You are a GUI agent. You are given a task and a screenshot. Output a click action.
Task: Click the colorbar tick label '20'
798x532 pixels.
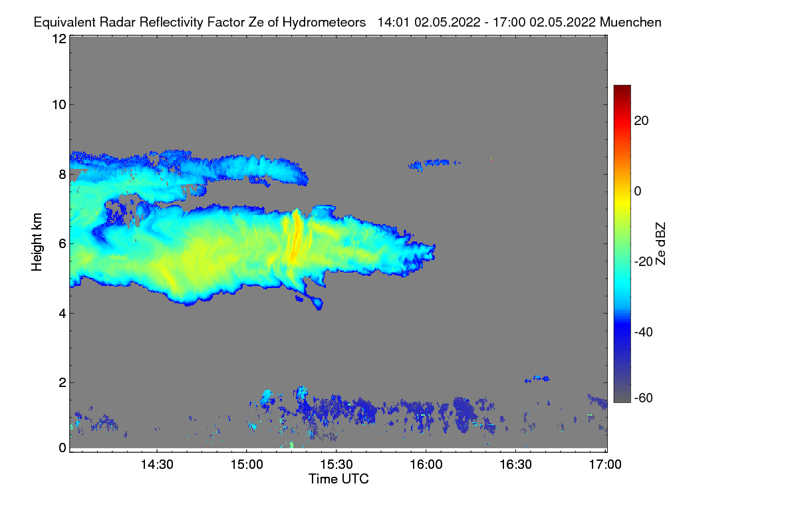642,121
